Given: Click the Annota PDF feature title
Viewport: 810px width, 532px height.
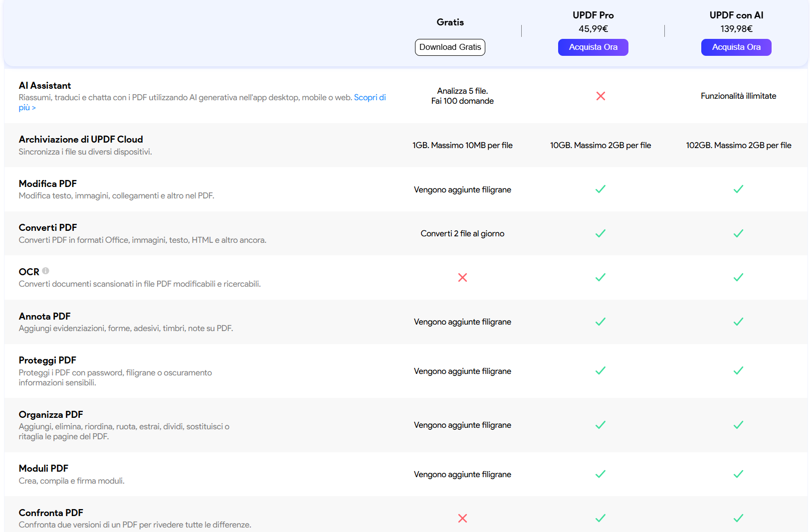Looking at the screenshot, I should (45, 316).
